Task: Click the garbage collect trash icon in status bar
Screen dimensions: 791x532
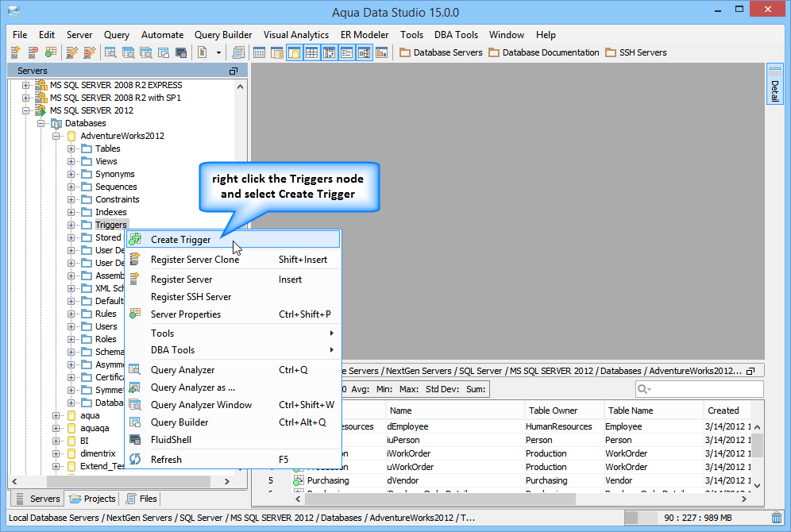Action: point(777,518)
